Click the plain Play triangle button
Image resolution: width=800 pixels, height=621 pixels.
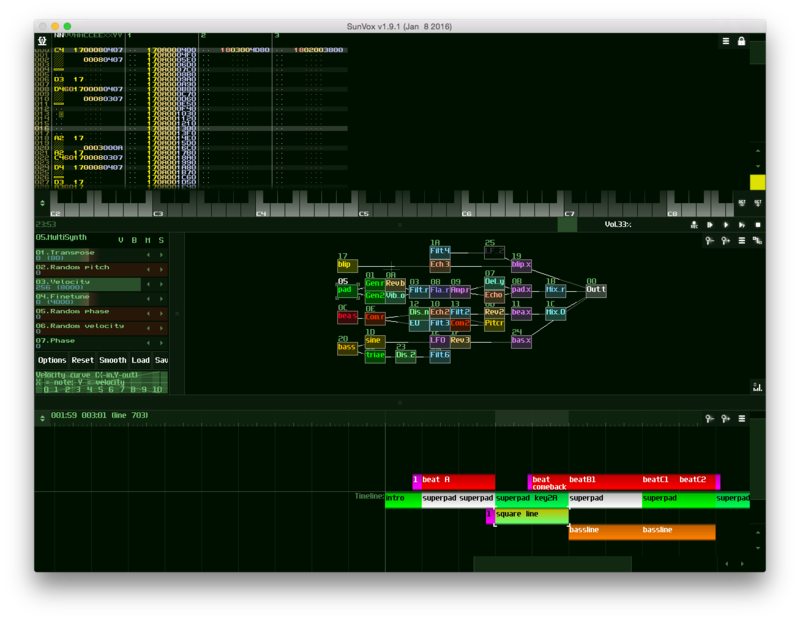click(x=726, y=225)
